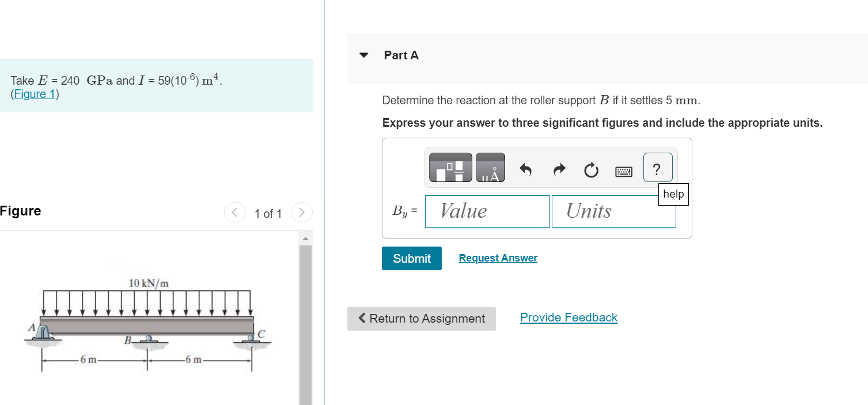Click the help tooltip label
This screenshot has width=868, height=405.
[x=673, y=194]
